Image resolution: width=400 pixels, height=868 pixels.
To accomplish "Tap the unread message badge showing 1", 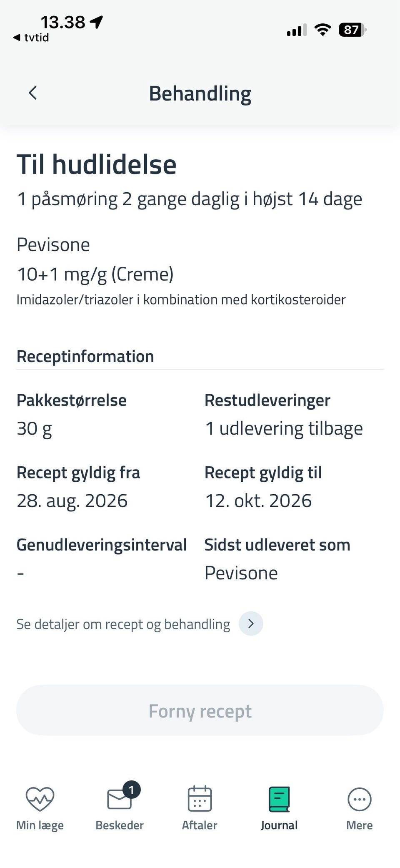I will coord(131,790).
